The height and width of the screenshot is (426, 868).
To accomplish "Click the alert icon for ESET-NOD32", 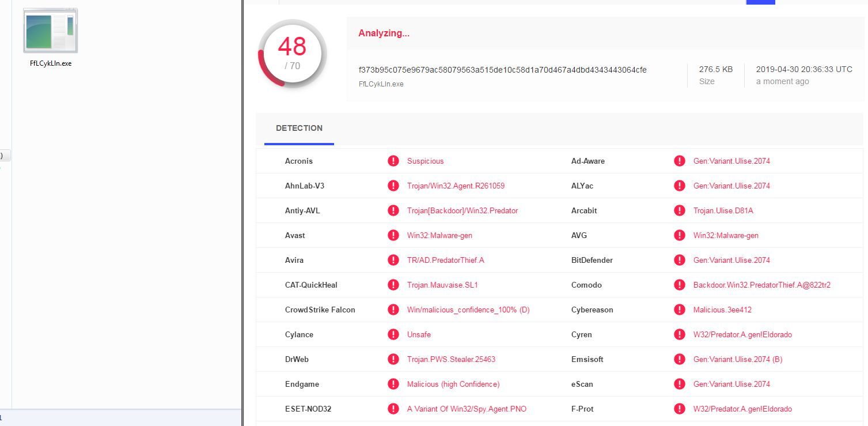I will pyautogui.click(x=393, y=409).
